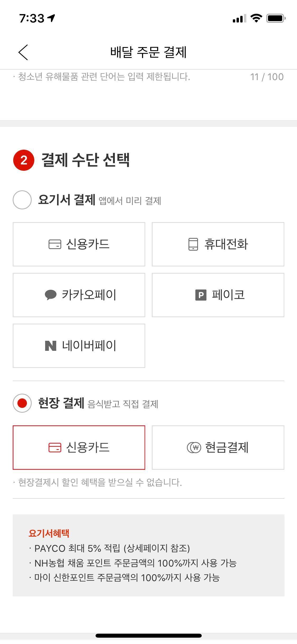Tap the red card icon under 현장 결제
Image resolution: width=297 pixels, height=644 pixels.
pos(55,448)
